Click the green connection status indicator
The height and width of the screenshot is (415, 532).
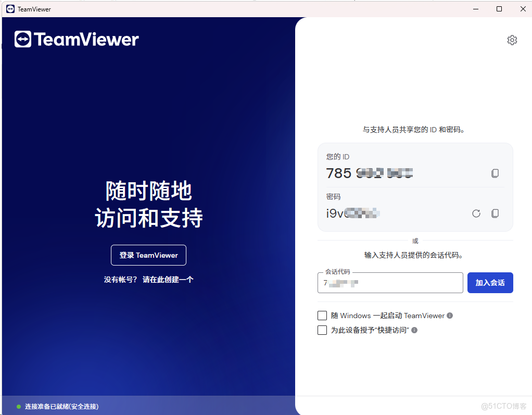coord(19,407)
